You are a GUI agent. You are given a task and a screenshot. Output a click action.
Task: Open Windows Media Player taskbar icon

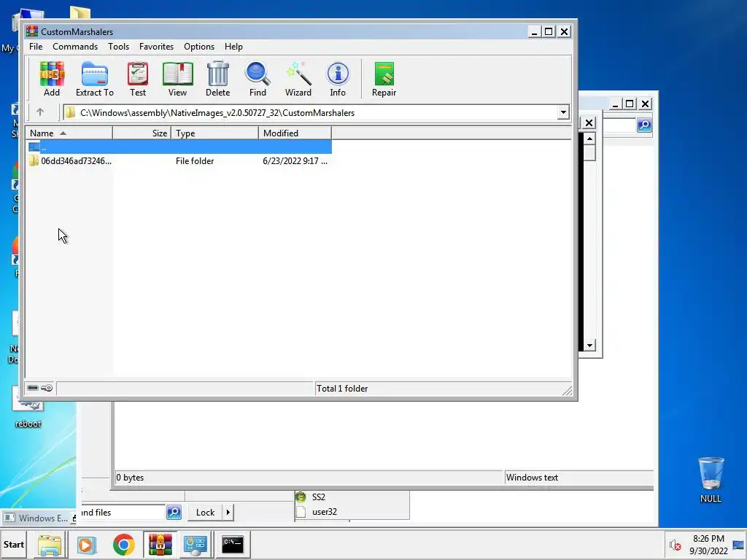pyautogui.click(x=86, y=545)
